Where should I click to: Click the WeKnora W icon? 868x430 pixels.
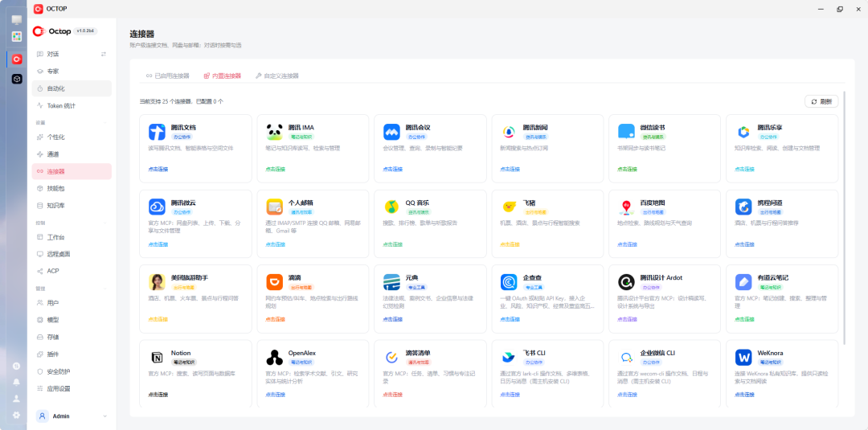pos(743,358)
